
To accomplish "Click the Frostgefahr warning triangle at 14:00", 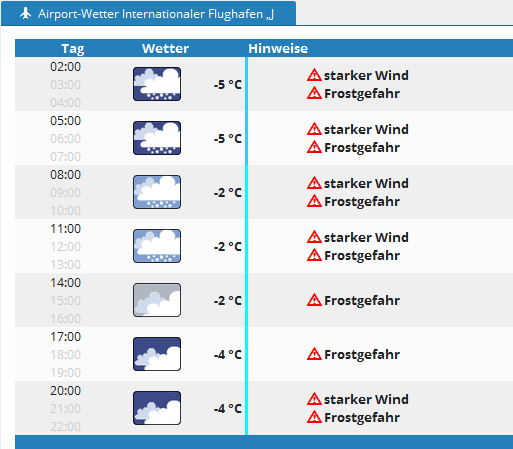I will pos(314,300).
